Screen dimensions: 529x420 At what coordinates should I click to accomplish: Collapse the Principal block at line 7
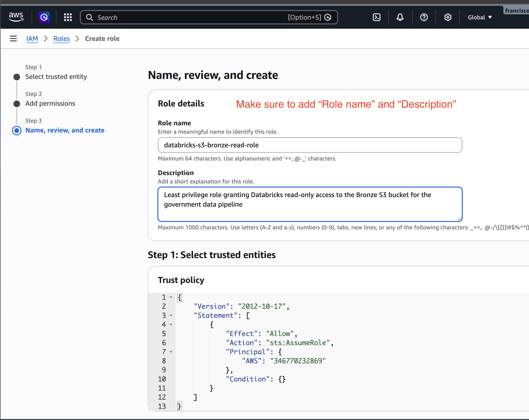point(171,352)
